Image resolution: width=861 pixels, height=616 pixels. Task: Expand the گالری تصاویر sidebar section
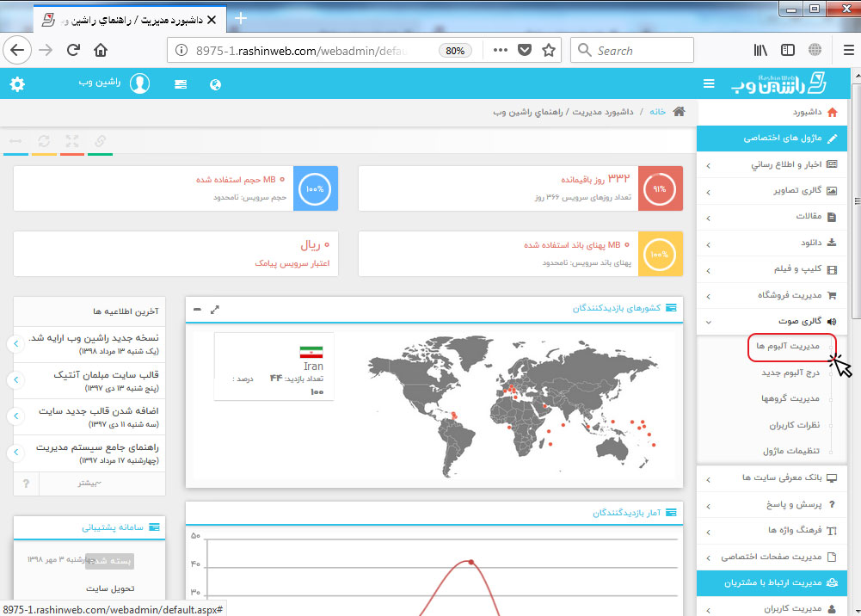772,191
